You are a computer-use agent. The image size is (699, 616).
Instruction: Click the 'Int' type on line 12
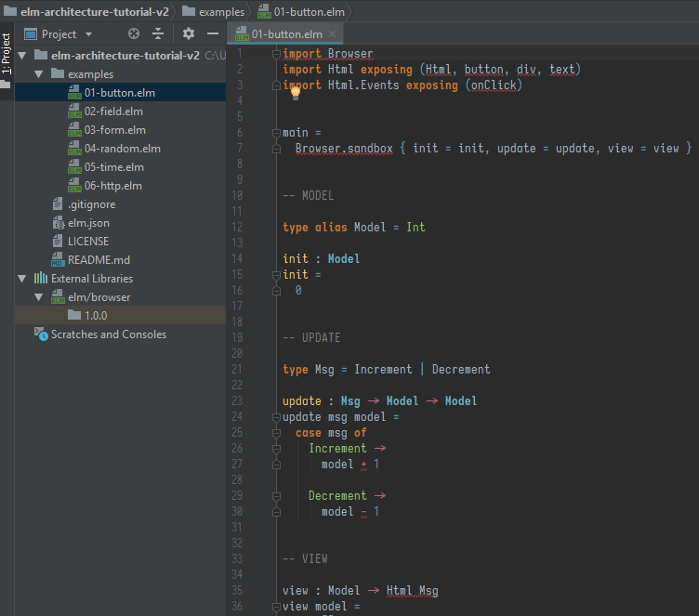[415, 228]
